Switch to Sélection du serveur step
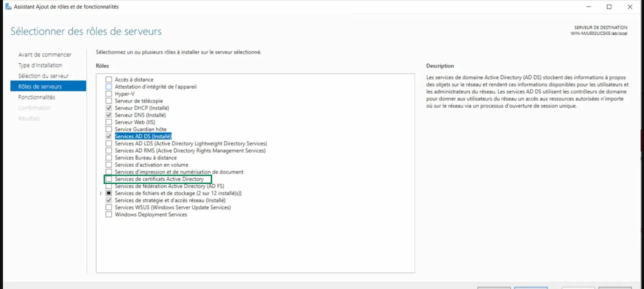 point(43,76)
